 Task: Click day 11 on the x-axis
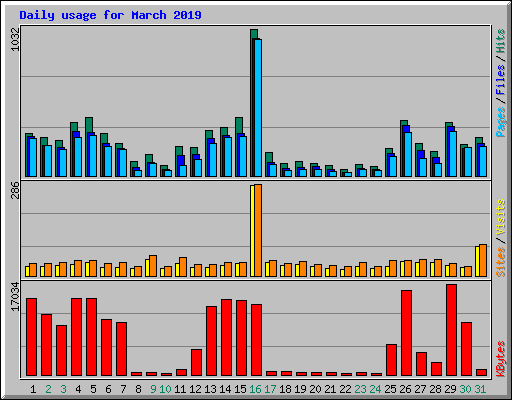180,389
